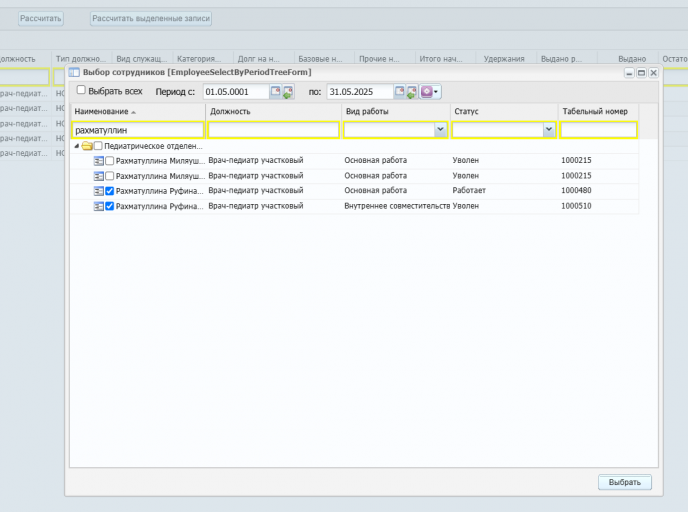Check first Рахматуллина Миляуш row checkbox
Viewport: 688px width, 512px height.
tap(110, 161)
